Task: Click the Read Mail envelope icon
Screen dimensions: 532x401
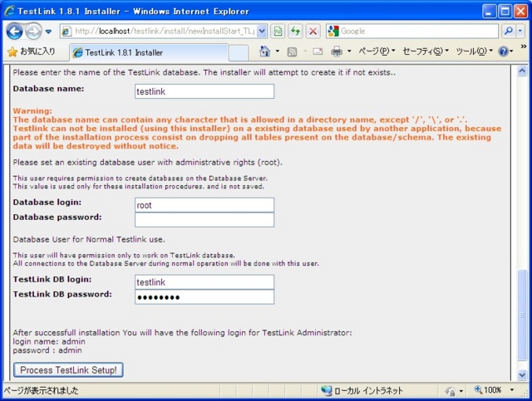Action: 318,51
